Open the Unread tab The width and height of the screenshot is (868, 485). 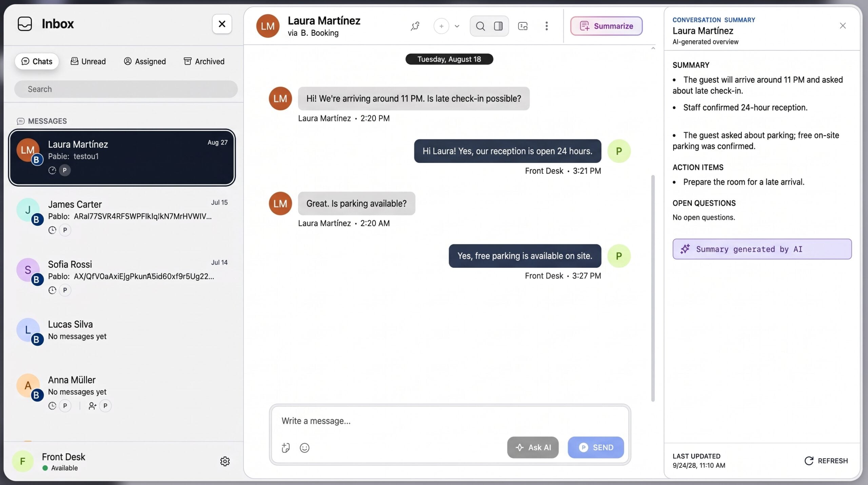tap(88, 61)
